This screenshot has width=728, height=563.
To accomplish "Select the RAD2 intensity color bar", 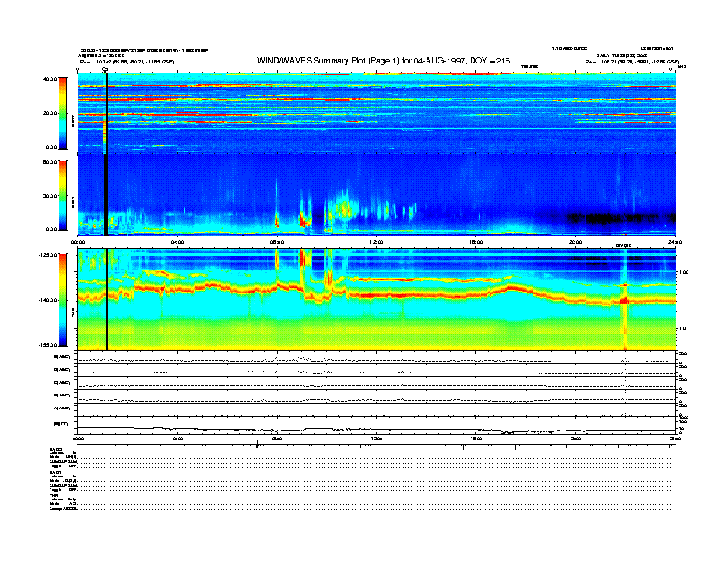I will pos(63,113).
